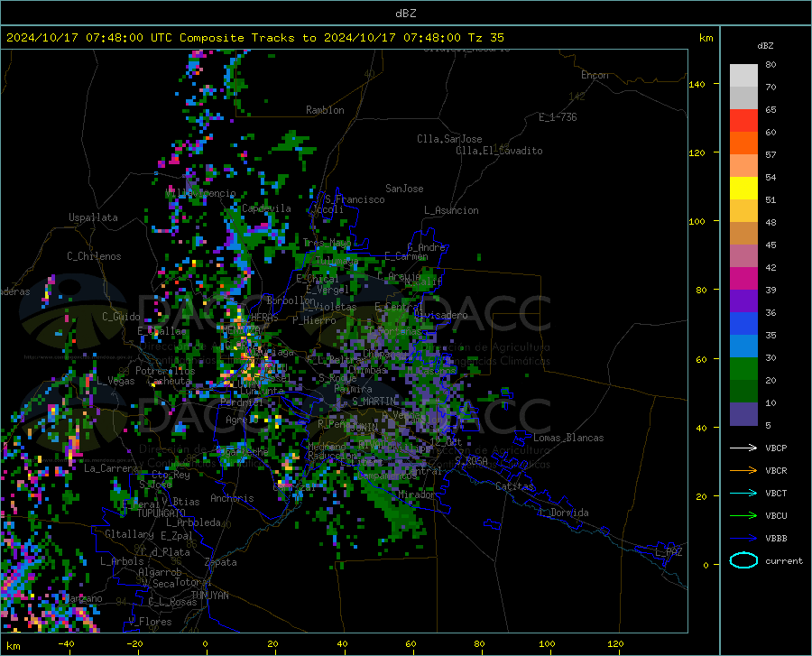
Task: Click the C_Chilenos place label
Action: coord(94,256)
